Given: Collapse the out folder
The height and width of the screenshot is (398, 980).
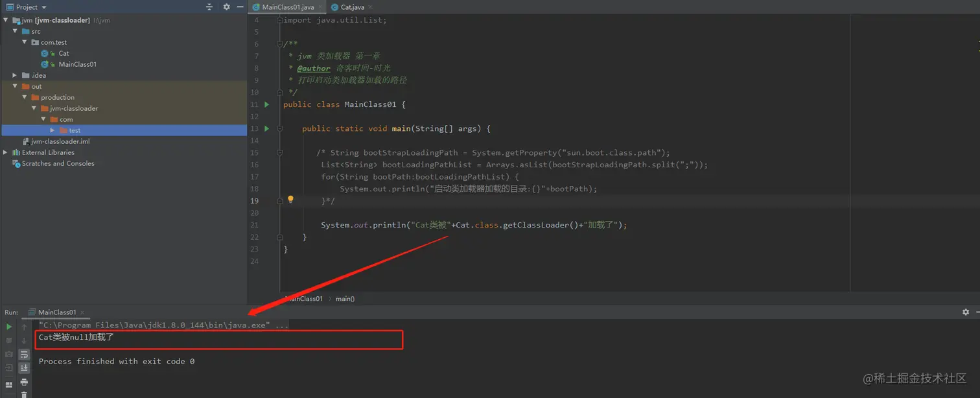Looking at the screenshot, I should tap(15, 86).
